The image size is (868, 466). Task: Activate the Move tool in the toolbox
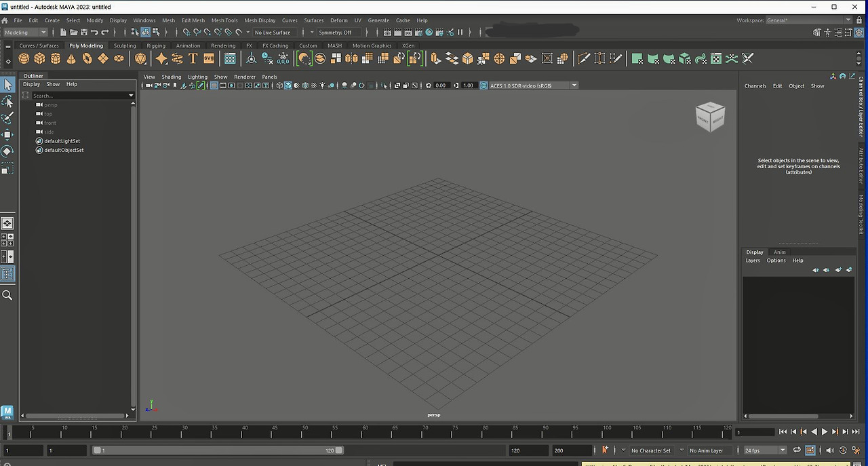(x=7, y=134)
